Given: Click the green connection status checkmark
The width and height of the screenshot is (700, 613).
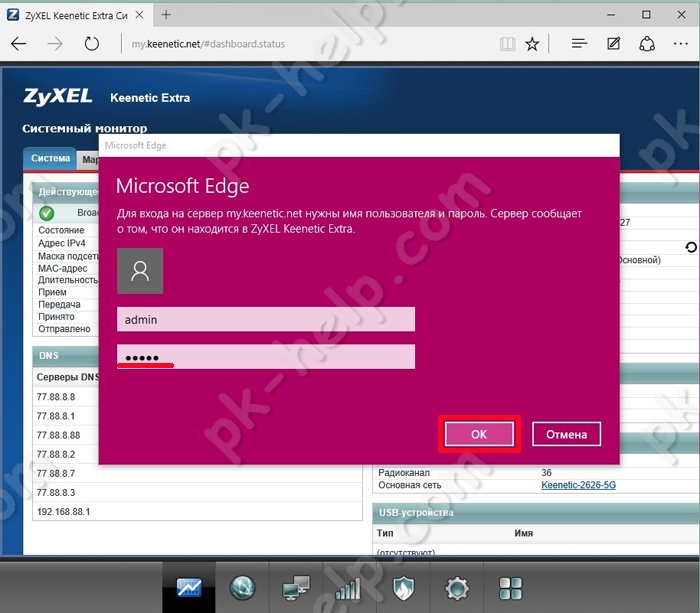Looking at the screenshot, I should click(x=47, y=213).
